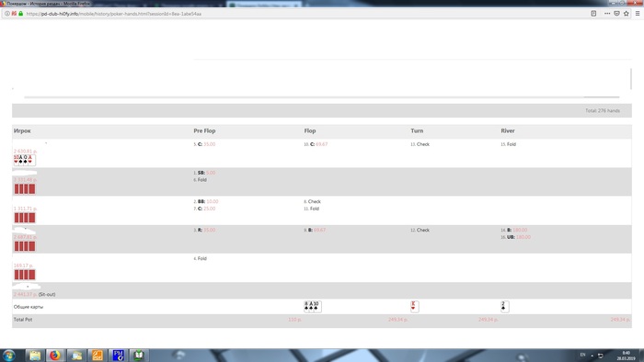Open the Firefox taskbar icon

[x=54, y=355]
